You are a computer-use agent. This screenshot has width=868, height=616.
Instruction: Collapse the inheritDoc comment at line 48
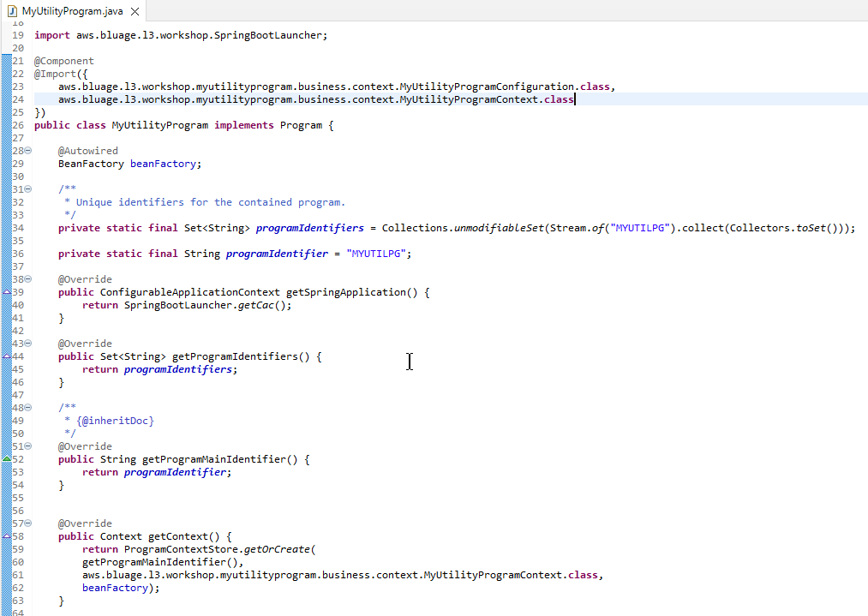[28, 408]
